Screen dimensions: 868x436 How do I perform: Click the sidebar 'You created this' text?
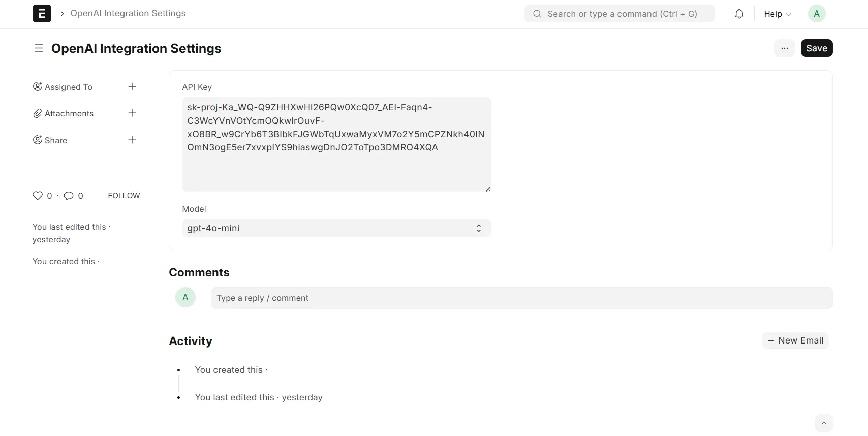click(x=66, y=261)
